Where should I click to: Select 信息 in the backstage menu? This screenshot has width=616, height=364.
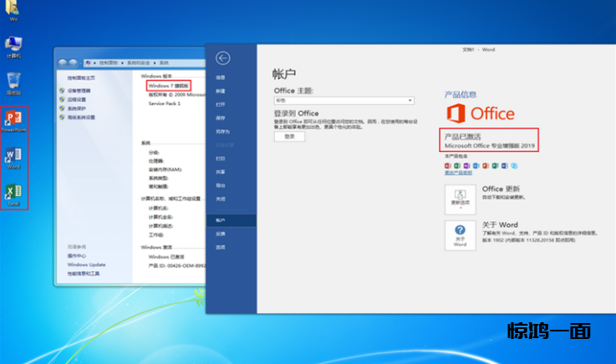click(221, 77)
